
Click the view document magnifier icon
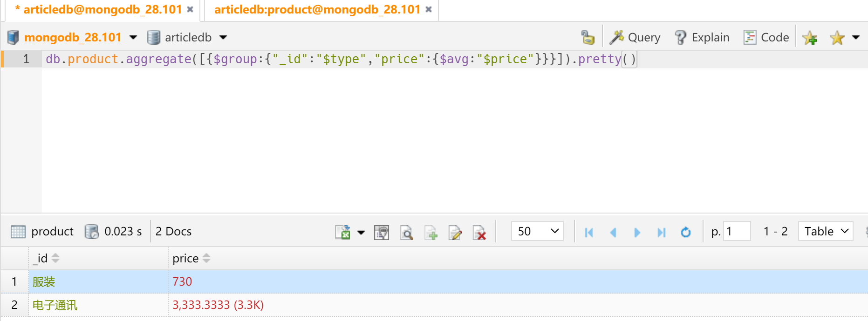406,232
